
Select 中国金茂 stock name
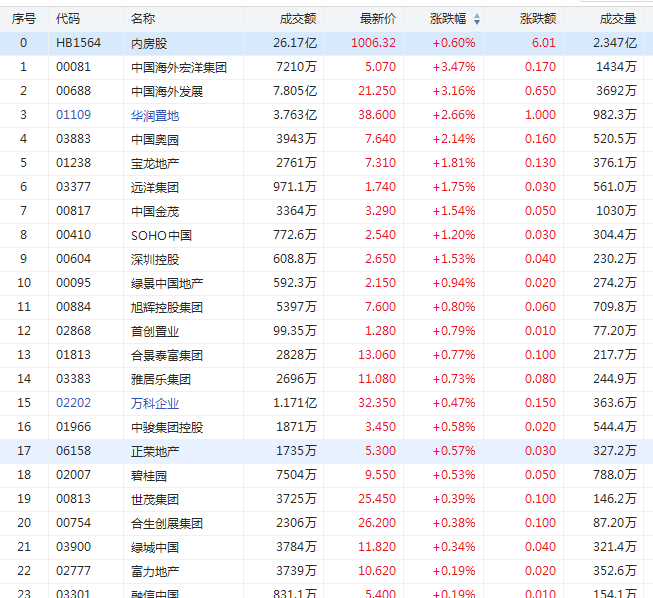coord(155,211)
